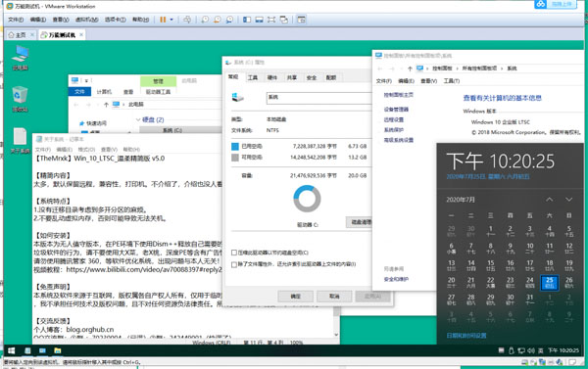This screenshot has width=588, height=369.
Task: Click the Windows Start button on guest taskbar
Action: pos(11,350)
